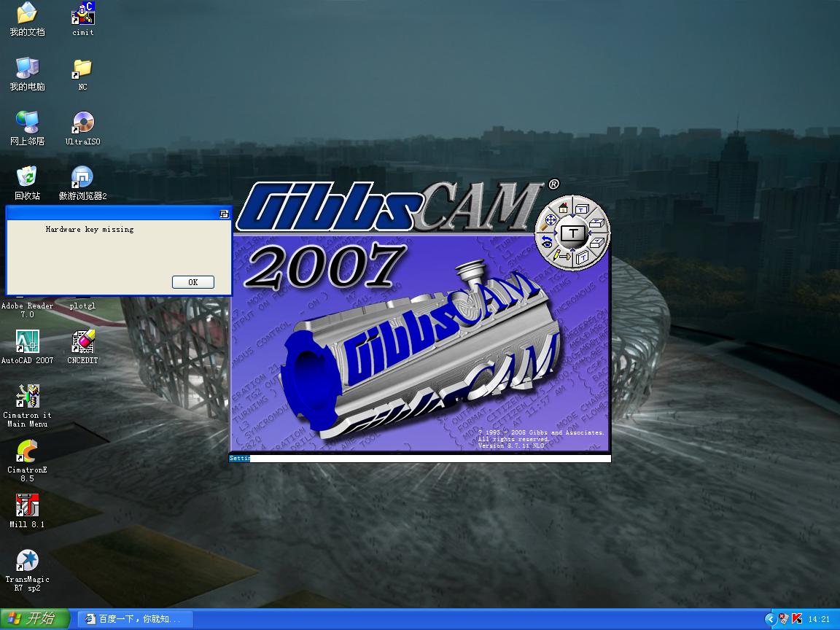Click the GibbsCAM splash loading progress bar

click(420, 459)
